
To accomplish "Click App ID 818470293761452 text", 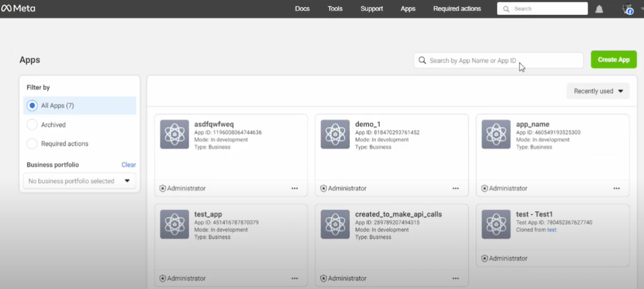I will 387,132.
